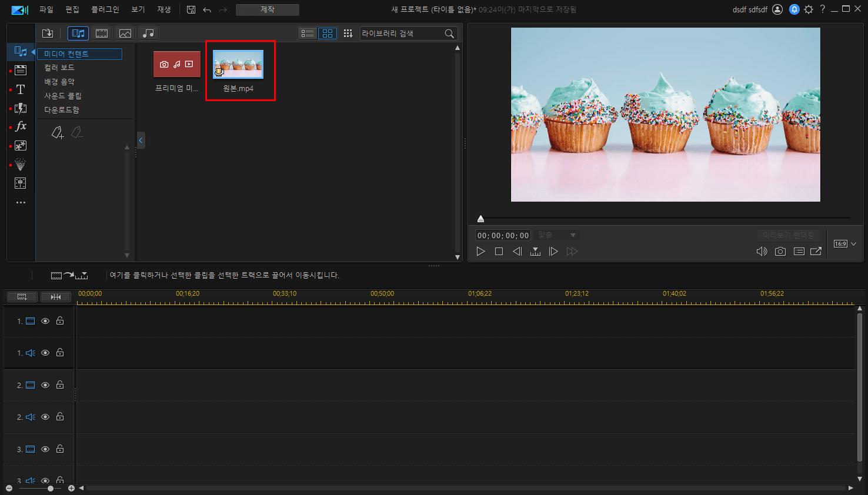Click the 제작 button
This screenshot has height=495, width=868.
click(267, 10)
